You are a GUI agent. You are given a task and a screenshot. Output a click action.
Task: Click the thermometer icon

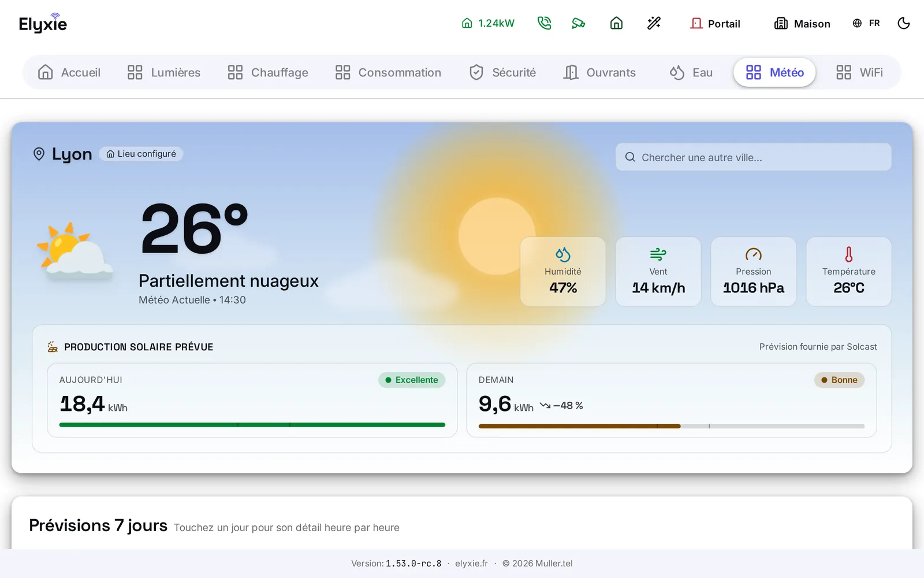pos(849,254)
